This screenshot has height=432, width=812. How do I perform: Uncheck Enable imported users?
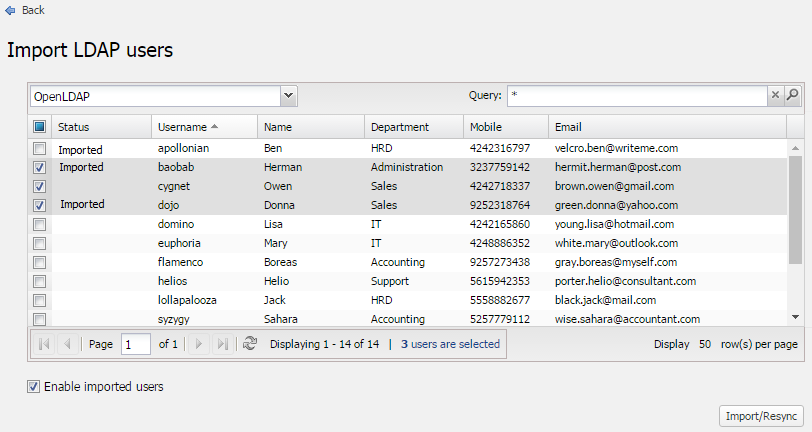click(x=34, y=386)
